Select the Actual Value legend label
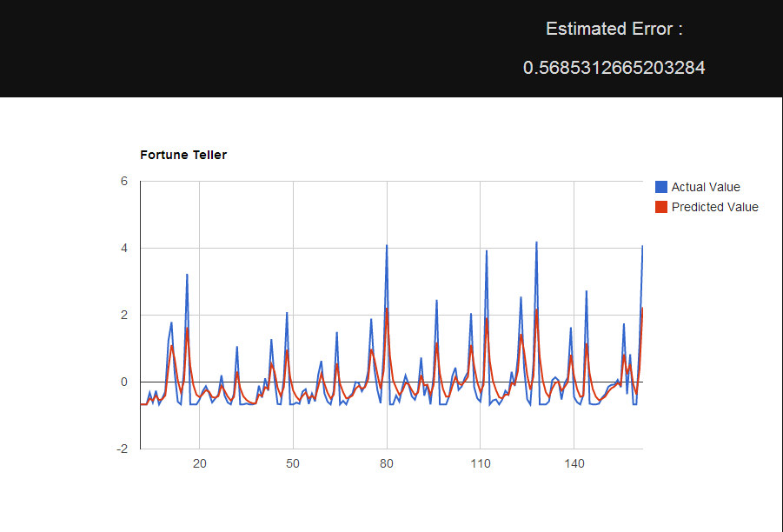This screenshot has width=783, height=532. (706, 186)
